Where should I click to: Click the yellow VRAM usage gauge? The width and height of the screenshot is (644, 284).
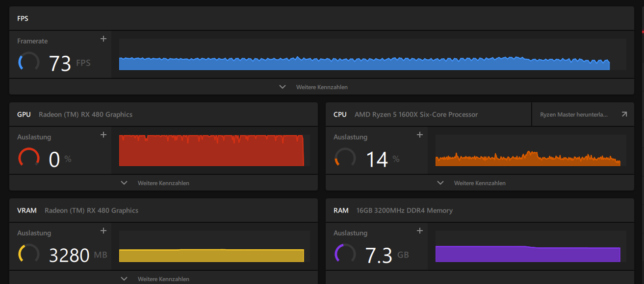[28, 254]
